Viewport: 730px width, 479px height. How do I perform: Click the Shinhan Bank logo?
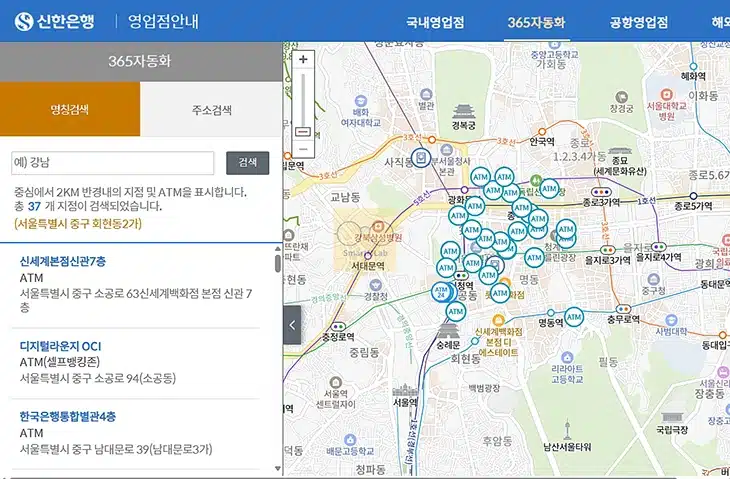[54, 21]
